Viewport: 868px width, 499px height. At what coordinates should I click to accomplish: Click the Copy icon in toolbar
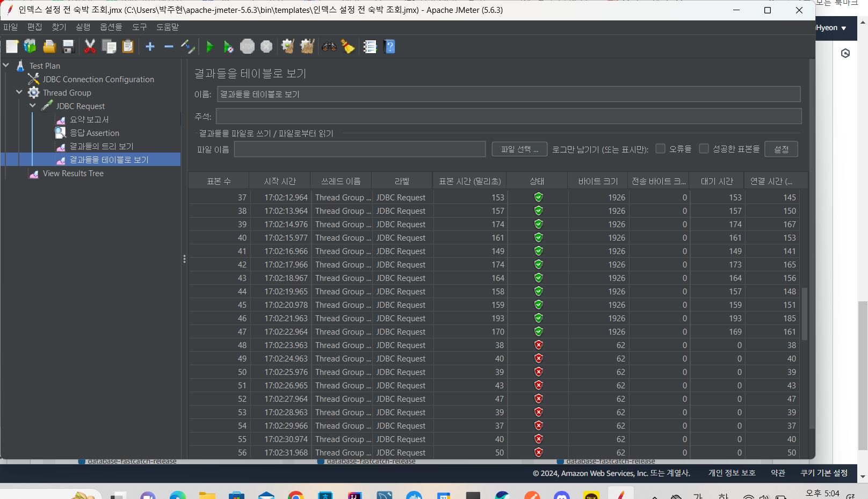(109, 47)
